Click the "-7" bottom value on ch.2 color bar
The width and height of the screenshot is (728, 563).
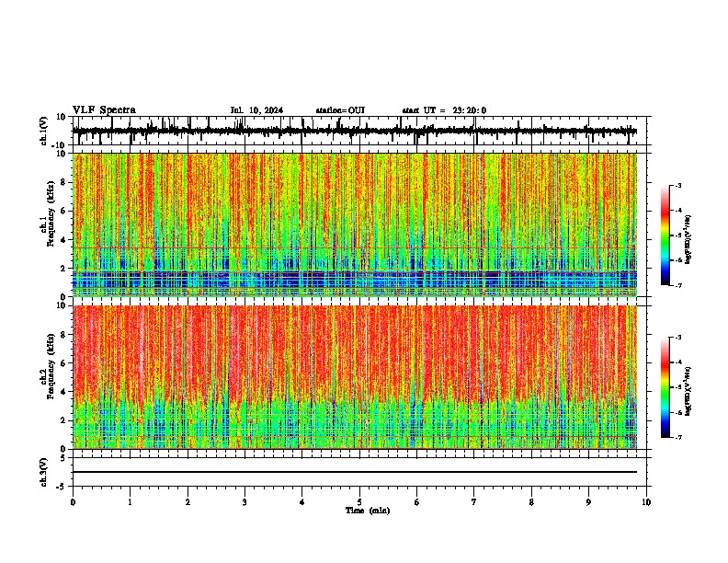pyautogui.click(x=677, y=437)
